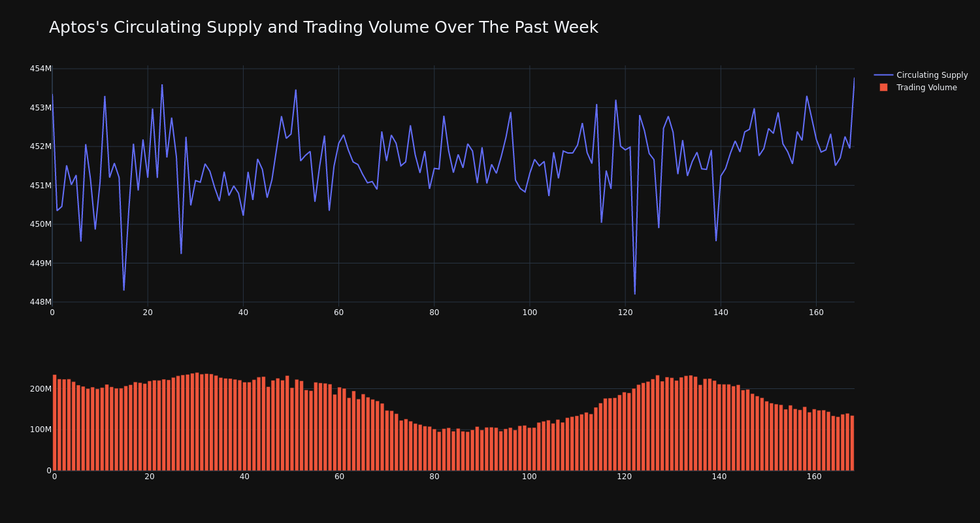
Task: Click the red Trading Volume legend swatch
Action: (883, 88)
